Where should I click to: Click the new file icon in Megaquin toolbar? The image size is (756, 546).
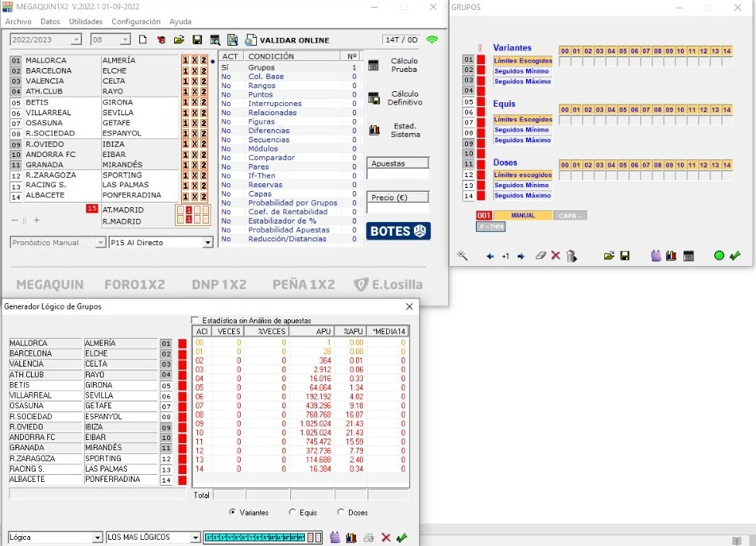click(x=142, y=39)
